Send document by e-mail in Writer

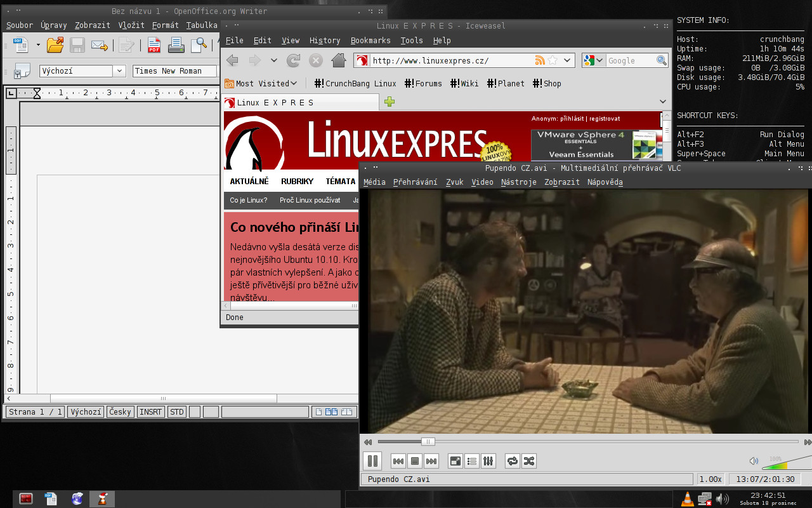(x=99, y=45)
